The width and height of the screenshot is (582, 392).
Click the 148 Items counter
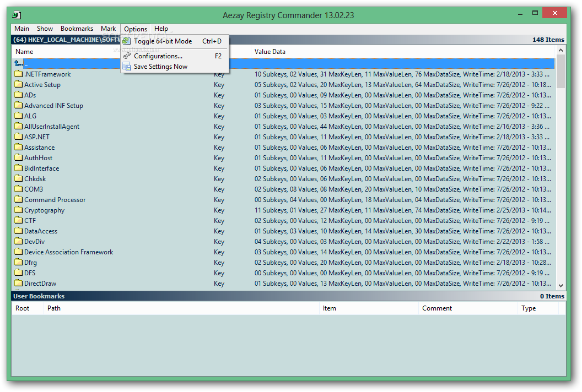point(548,40)
